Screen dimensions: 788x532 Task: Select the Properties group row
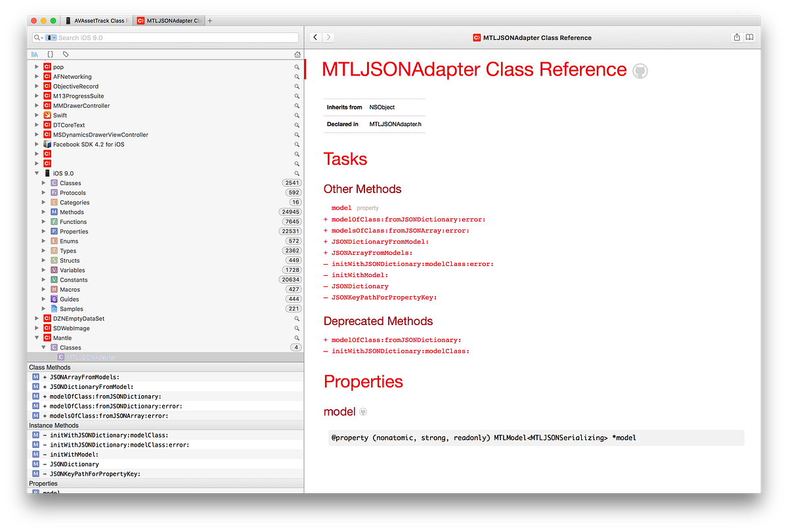[x=165, y=231]
